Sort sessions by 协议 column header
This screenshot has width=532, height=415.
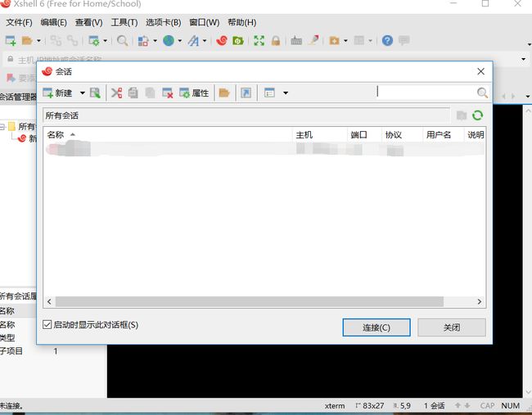pyautogui.click(x=402, y=135)
